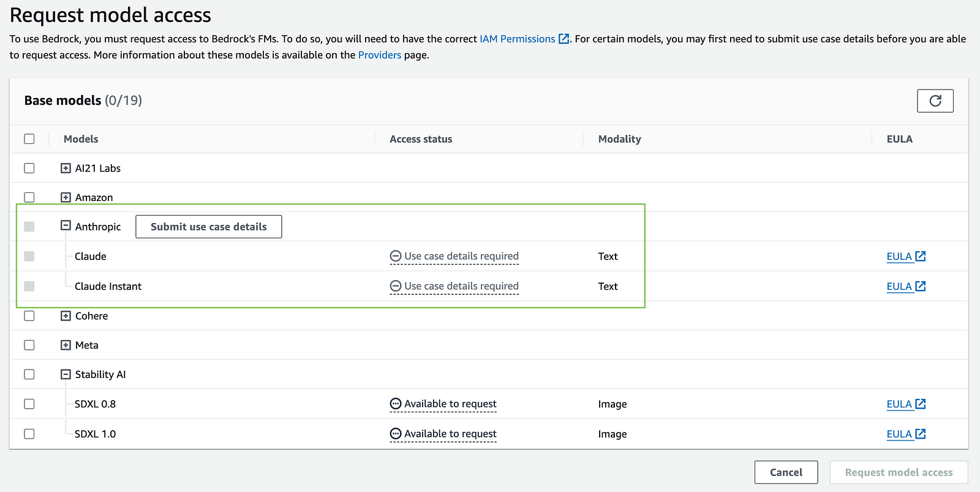Expand the Cohere provider group
This screenshot has height=492, width=980.
coord(66,316)
